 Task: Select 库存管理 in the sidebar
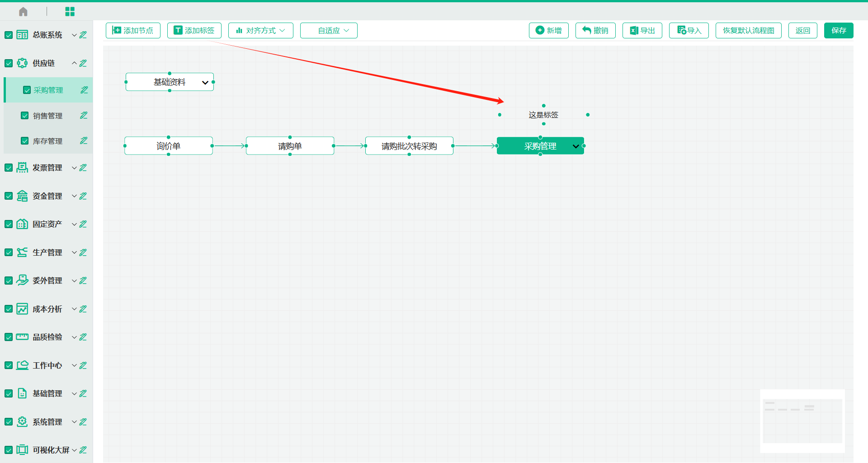(x=48, y=141)
